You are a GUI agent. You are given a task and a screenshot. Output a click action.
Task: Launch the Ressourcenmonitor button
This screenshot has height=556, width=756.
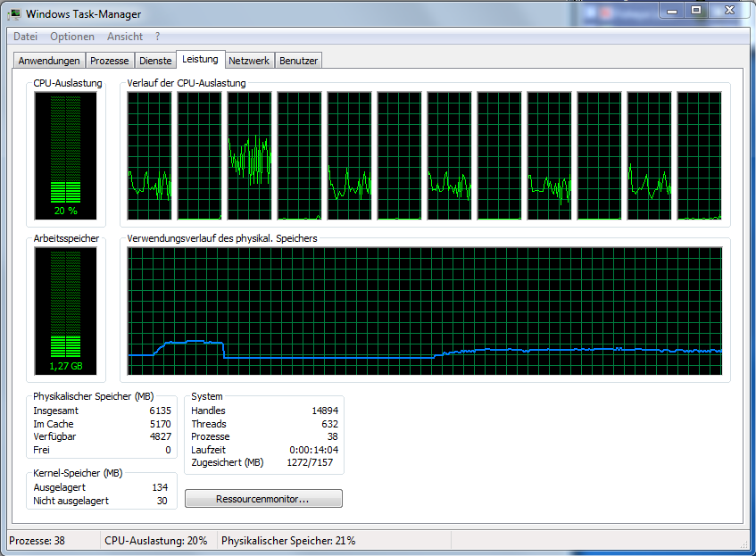click(263, 499)
